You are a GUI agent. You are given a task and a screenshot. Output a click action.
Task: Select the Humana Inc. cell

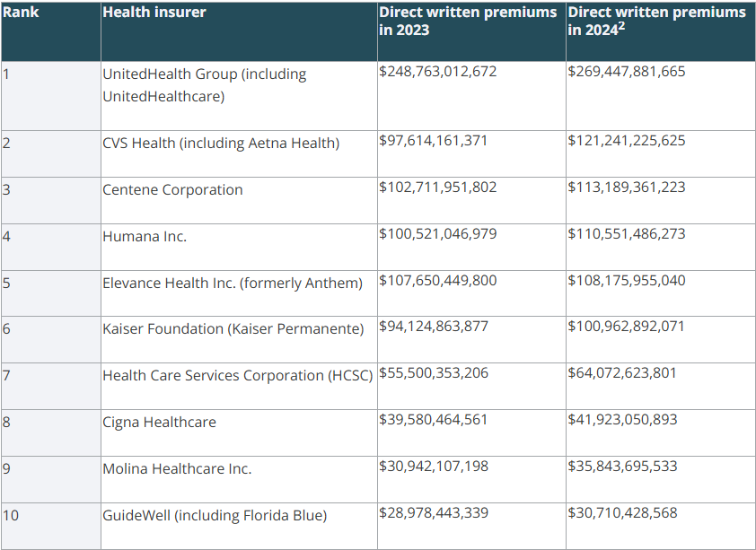[x=145, y=236]
